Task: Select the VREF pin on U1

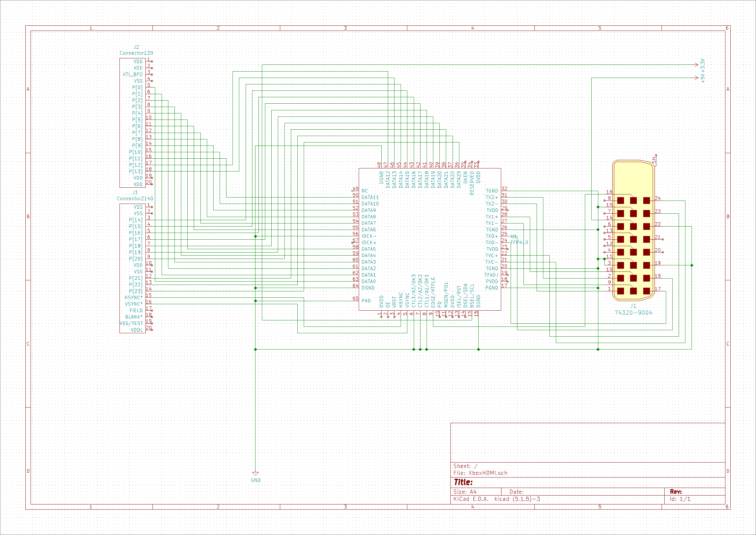Action: click(x=394, y=302)
